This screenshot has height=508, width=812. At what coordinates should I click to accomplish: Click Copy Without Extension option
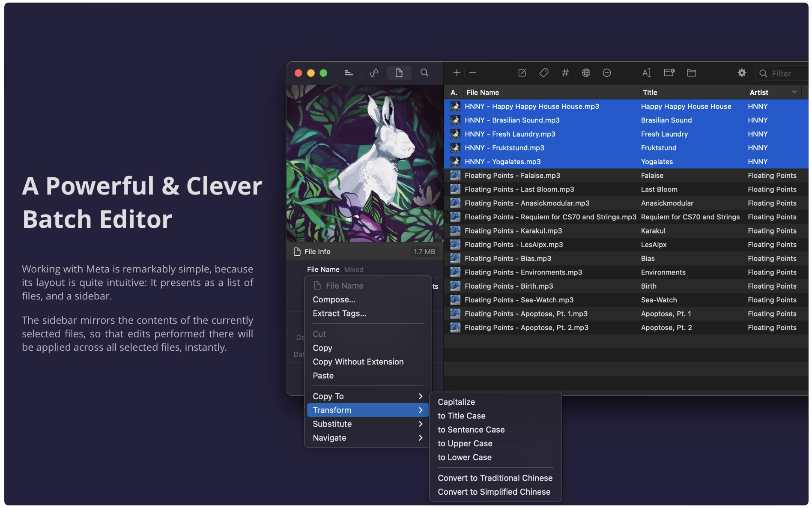pos(358,362)
